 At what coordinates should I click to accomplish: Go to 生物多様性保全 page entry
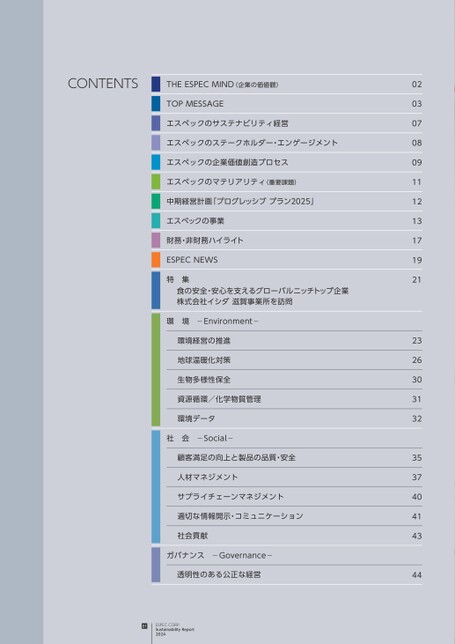point(294,380)
